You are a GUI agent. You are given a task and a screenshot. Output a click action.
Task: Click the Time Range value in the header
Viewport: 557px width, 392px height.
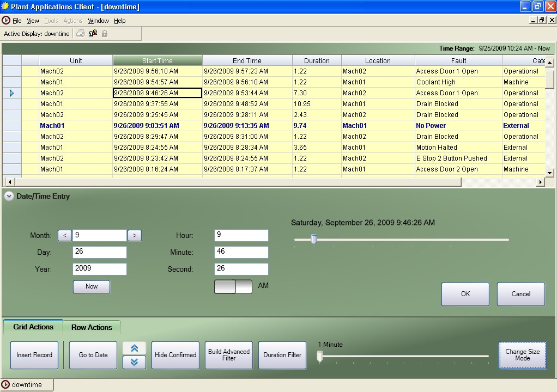pos(514,48)
